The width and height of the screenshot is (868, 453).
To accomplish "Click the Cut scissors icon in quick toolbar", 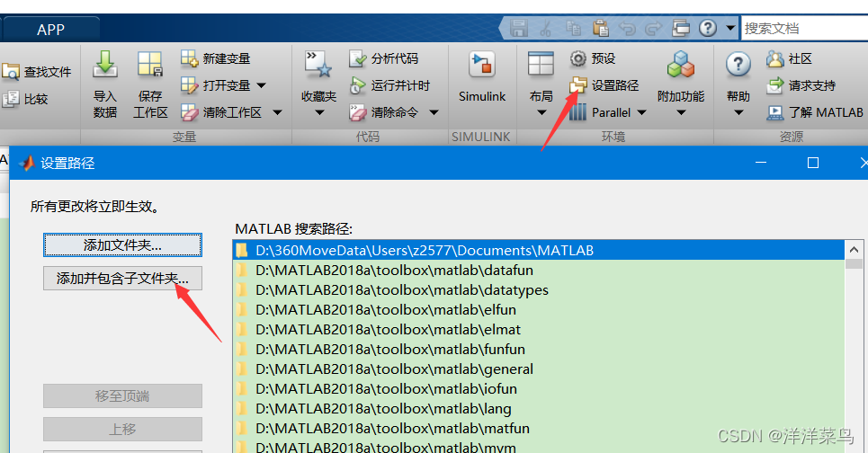I will point(546,28).
